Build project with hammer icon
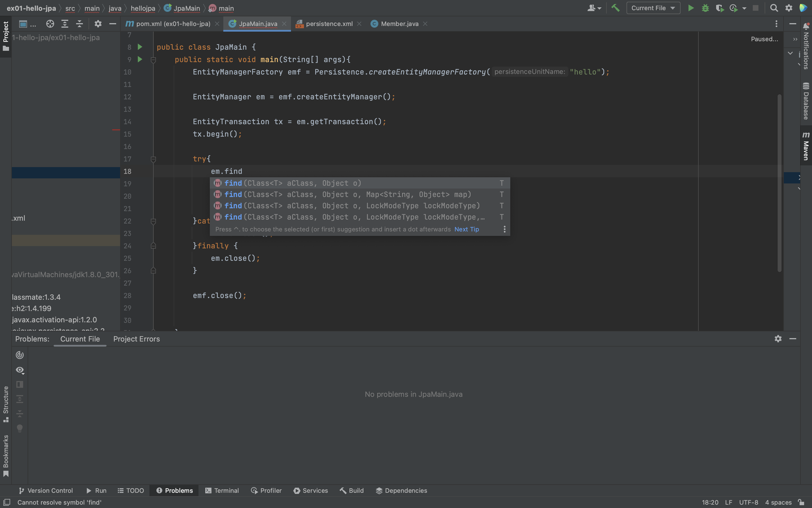The height and width of the screenshot is (508, 812). pos(615,8)
